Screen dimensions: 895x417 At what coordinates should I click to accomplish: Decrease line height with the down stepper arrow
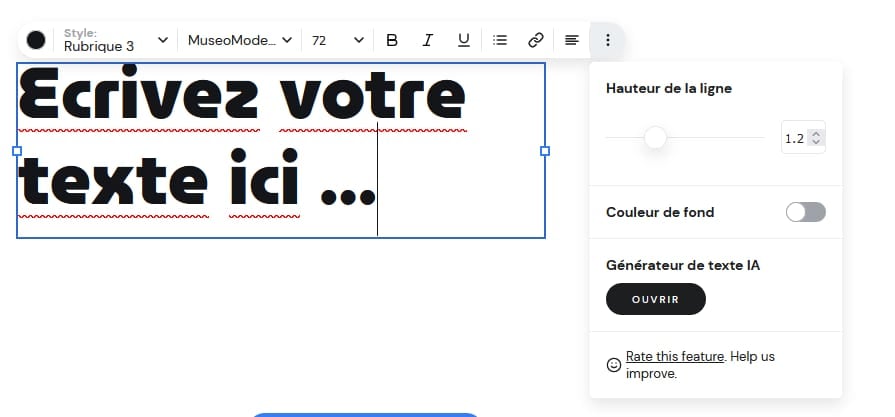click(816, 142)
